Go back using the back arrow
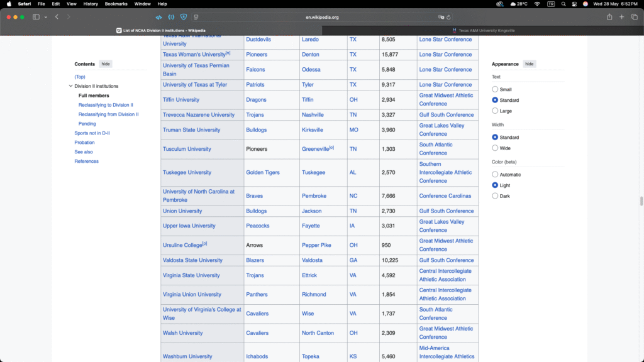644x362 pixels. pos(57,17)
